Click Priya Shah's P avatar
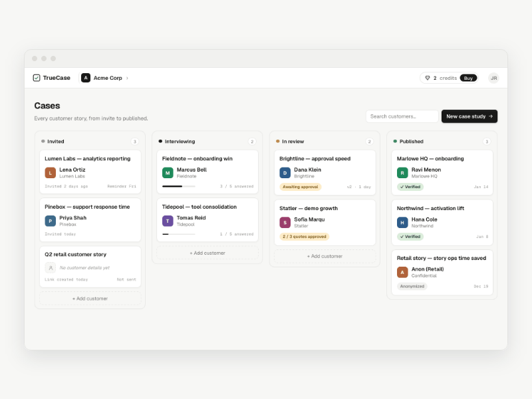 click(x=51, y=221)
